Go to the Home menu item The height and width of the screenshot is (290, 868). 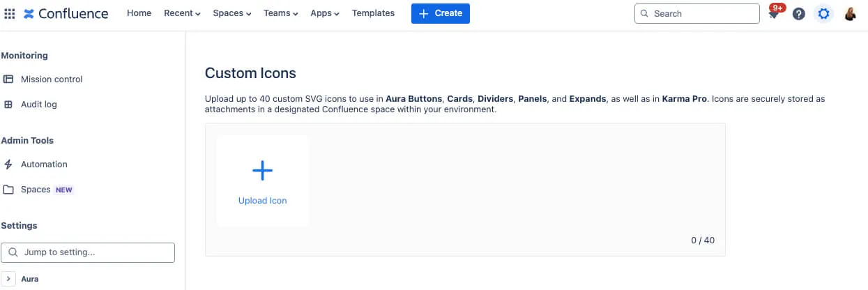click(139, 13)
